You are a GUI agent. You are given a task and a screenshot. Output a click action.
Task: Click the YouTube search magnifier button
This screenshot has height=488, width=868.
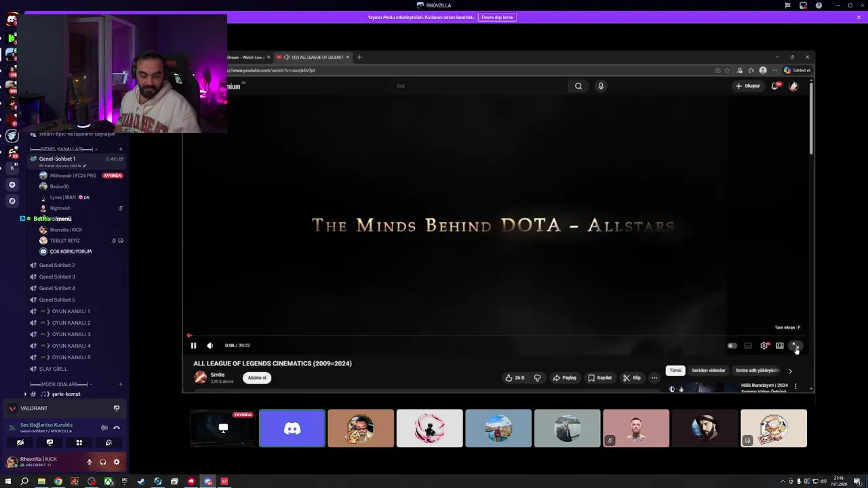578,86
